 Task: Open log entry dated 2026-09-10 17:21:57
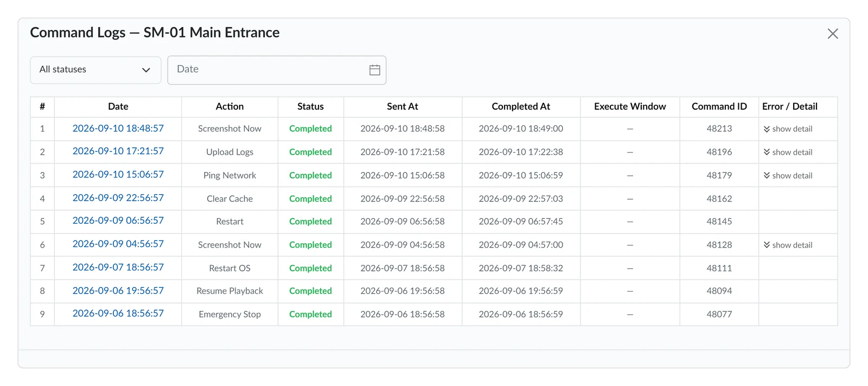coord(118,151)
